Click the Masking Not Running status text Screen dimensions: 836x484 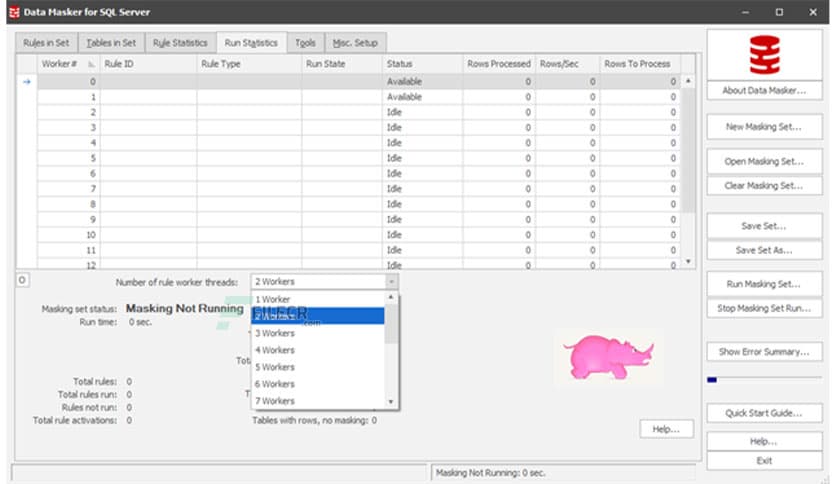(184, 308)
